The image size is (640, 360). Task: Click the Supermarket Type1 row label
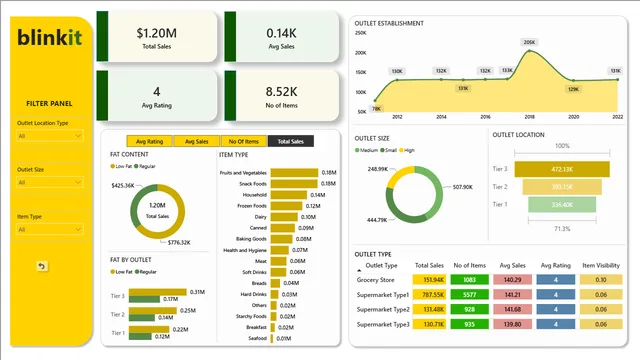click(382, 295)
